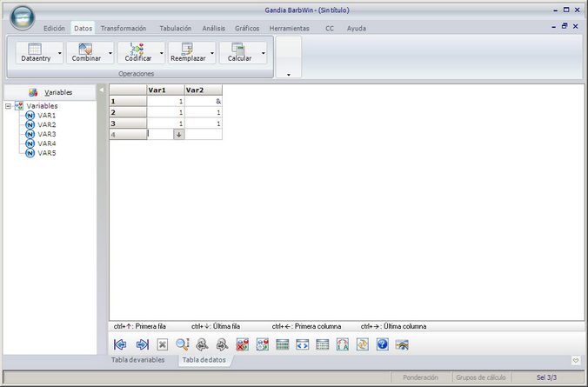Click the find next magnifier icon

point(222,344)
